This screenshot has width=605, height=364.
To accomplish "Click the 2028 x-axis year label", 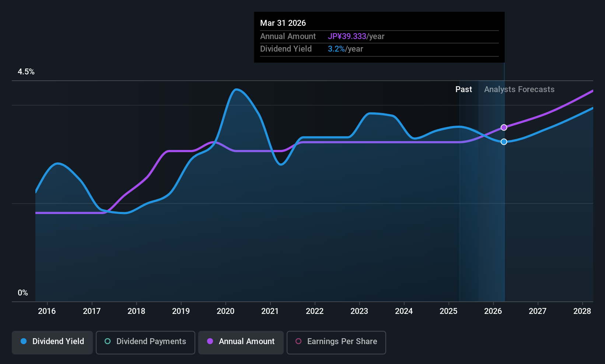I will tap(582, 311).
